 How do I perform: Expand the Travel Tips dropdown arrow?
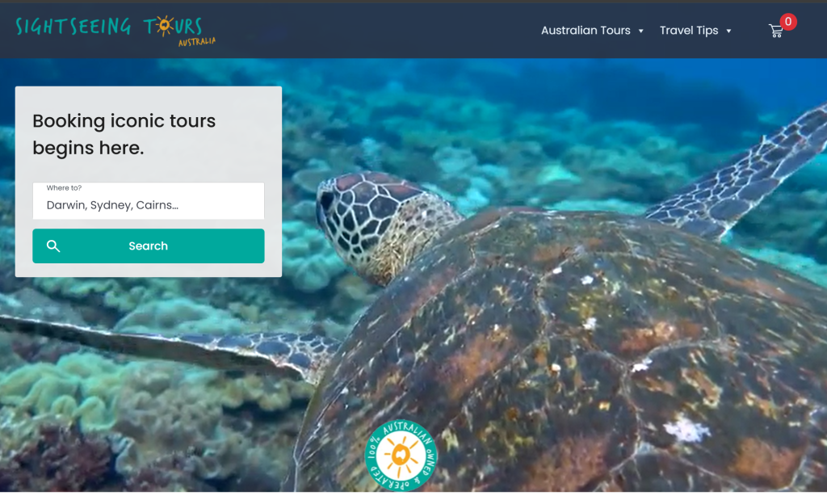(728, 31)
